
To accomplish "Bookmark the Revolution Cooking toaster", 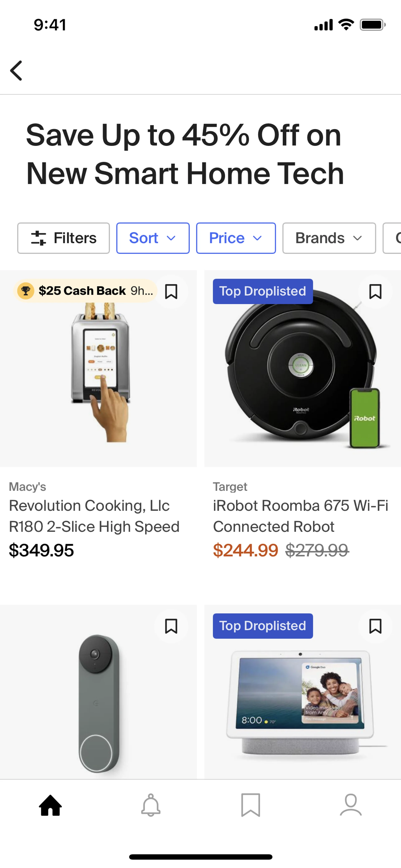I will [171, 291].
